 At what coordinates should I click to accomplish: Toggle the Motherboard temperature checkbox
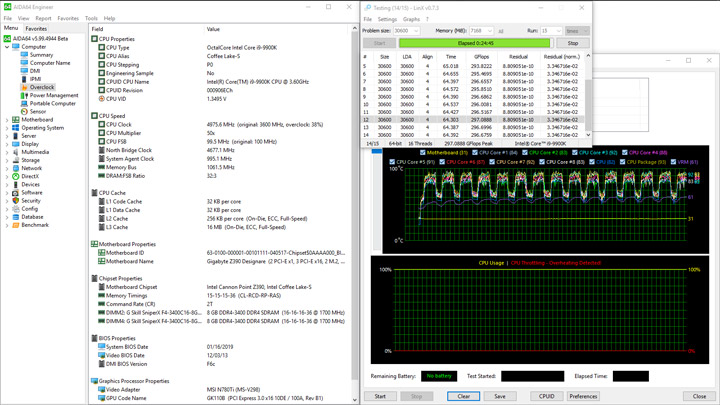(423, 153)
